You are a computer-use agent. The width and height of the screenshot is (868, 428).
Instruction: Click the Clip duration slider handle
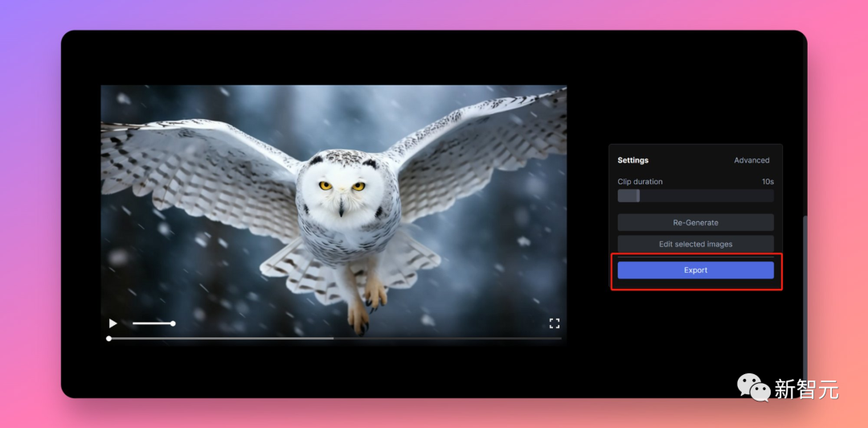[x=637, y=195]
